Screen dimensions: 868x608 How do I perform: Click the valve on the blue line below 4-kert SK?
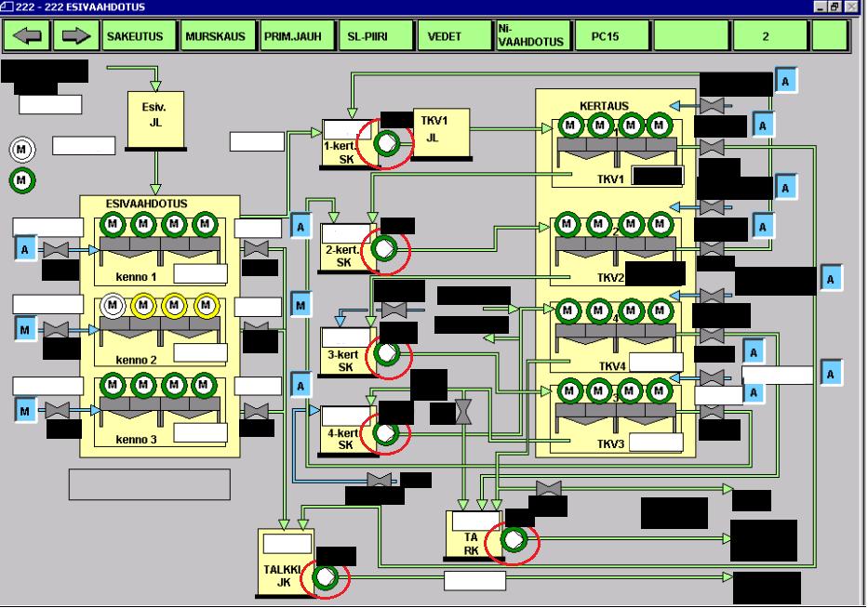(380, 481)
